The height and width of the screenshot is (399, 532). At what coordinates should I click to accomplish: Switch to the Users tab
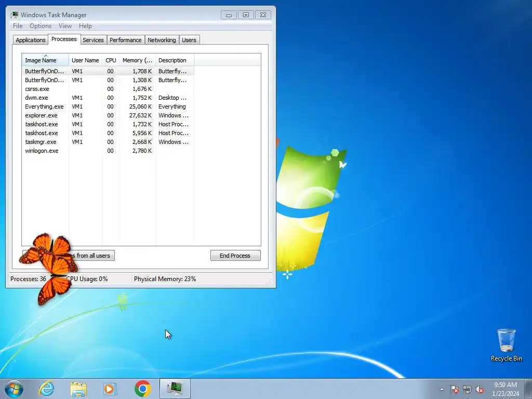(189, 40)
